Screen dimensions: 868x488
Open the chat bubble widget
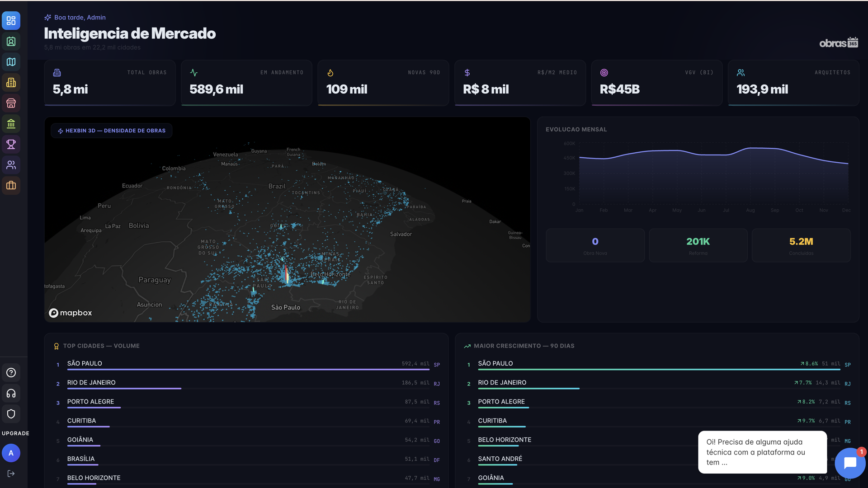850,463
